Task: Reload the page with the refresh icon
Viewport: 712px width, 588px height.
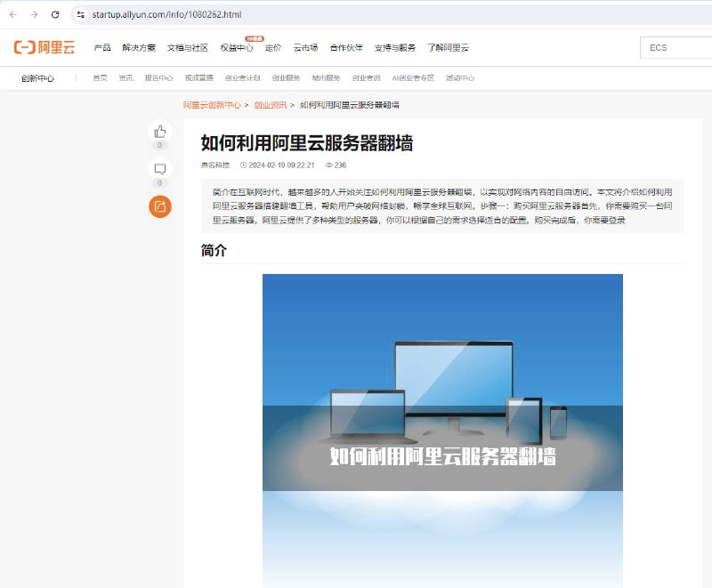Action: [x=55, y=14]
